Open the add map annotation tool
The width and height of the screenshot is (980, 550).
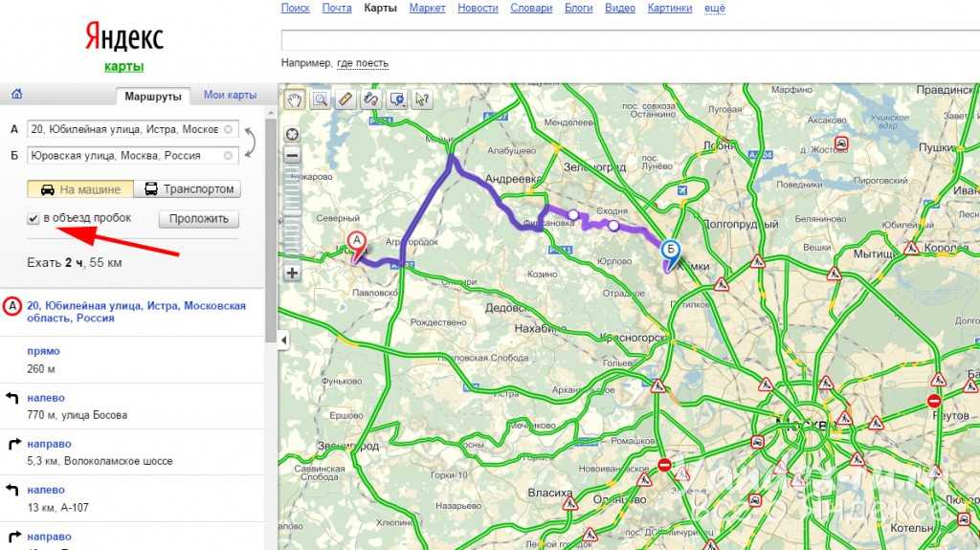397,99
